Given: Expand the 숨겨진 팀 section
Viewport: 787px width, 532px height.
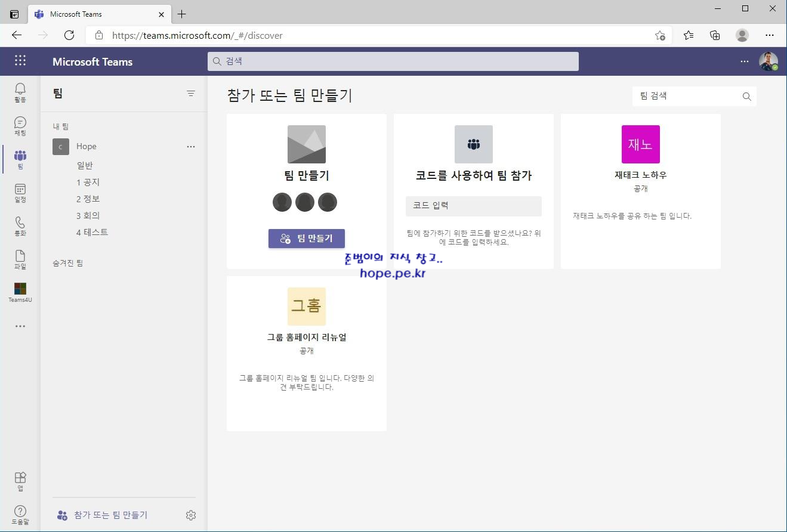Looking at the screenshot, I should (x=68, y=263).
